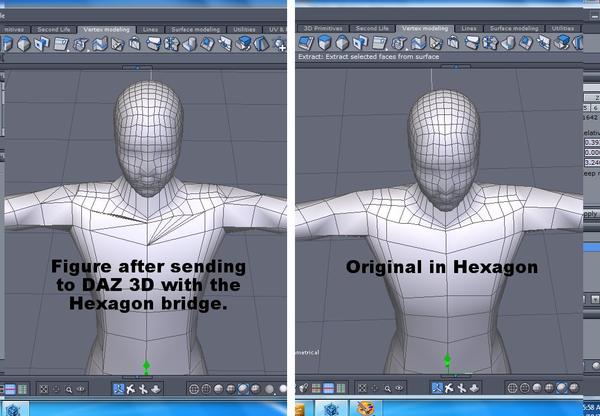Select blue-topped cube extrude tool in Original window
The height and width of the screenshot is (416, 600).
324,42
